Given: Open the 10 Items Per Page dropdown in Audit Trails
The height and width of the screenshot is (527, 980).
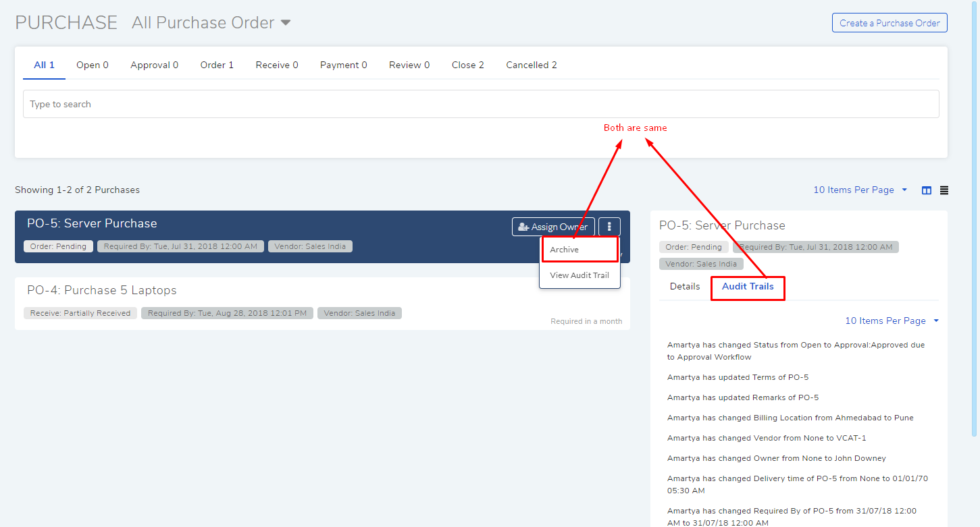Looking at the screenshot, I should [x=892, y=321].
